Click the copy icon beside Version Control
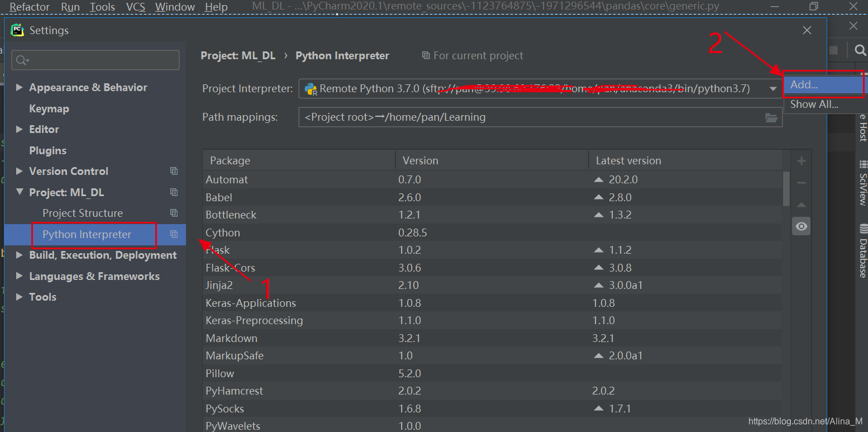The height and width of the screenshot is (432, 868). coord(174,171)
